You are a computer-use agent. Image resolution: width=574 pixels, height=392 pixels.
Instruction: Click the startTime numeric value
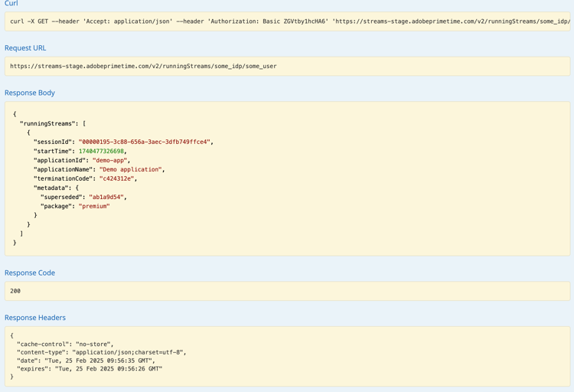click(x=101, y=151)
